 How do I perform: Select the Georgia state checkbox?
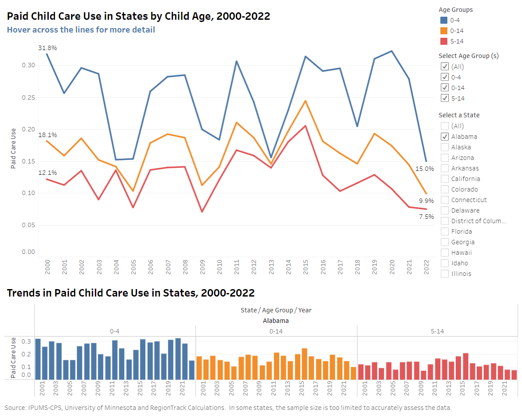pos(445,242)
